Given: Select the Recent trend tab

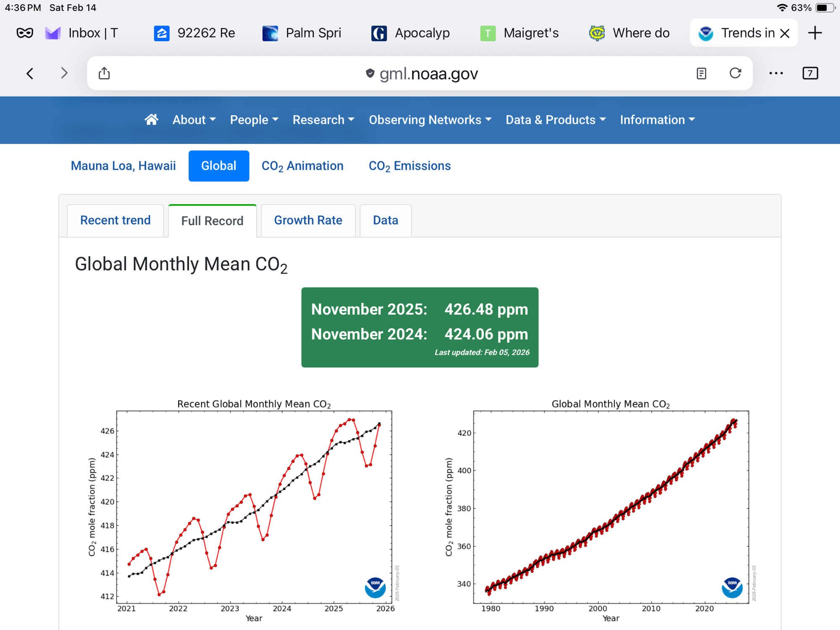Looking at the screenshot, I should 115,220.
